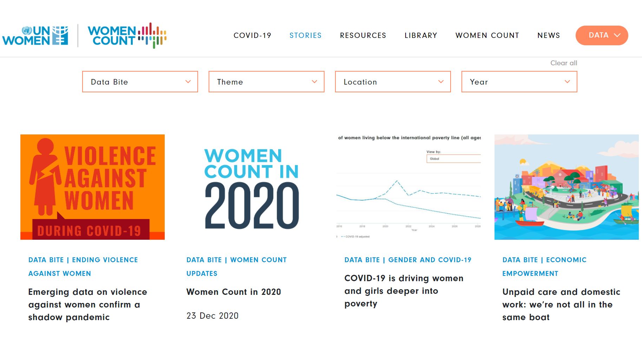Image resolution: width=642 pixels, height=364 pixels.
Task: Click the UN Women logo
Action: (x=35, y=35)
